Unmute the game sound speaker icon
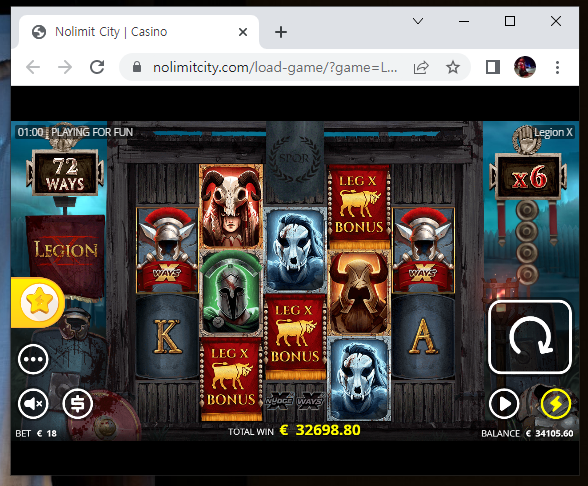This screenshot has width=588, height=486. coord(33,404)
